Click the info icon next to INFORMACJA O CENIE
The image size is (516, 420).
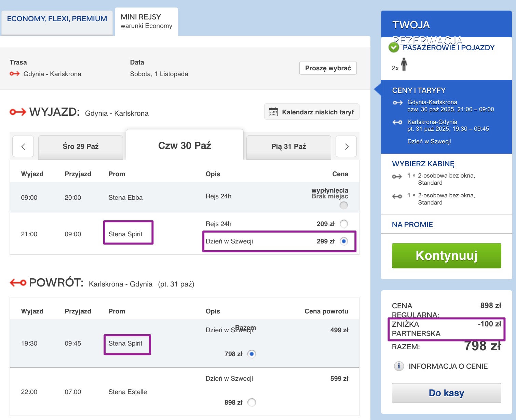point(398,366)
